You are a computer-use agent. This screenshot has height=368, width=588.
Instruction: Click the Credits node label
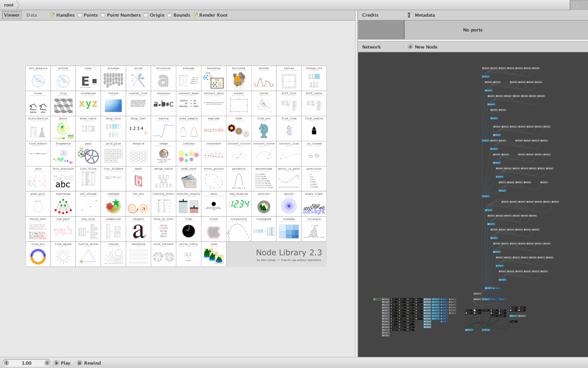370,15
